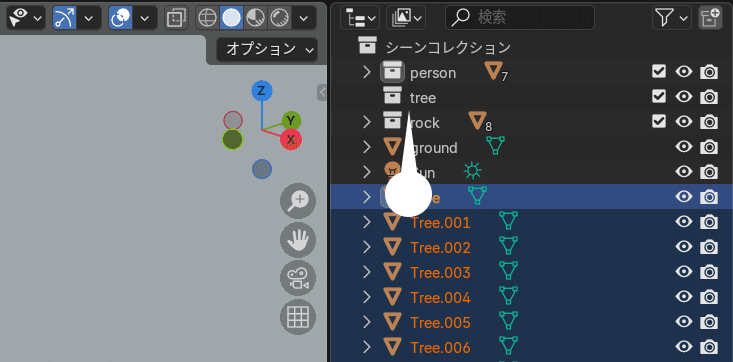This screenshot has width=733, height=362.
Task: Switch to wireframe shading mode
Action: click(207, 18)
